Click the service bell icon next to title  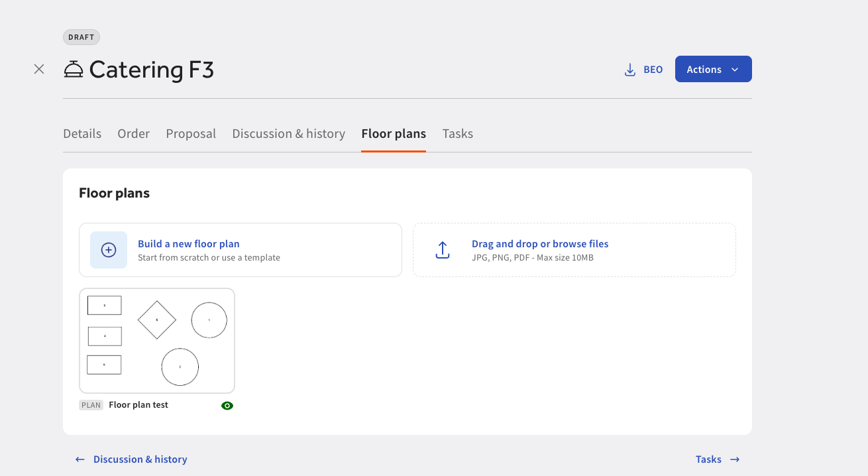click(x=74, y=69)
